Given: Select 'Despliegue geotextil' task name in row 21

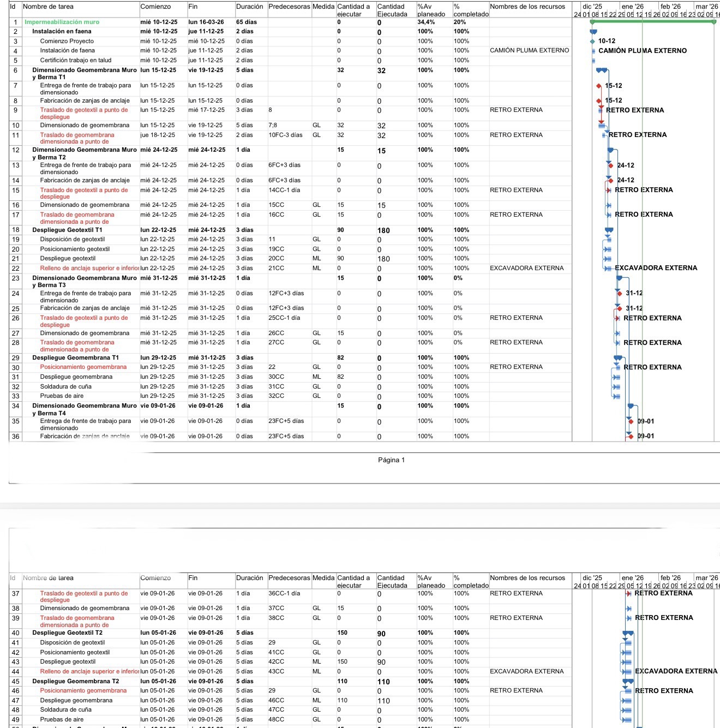Looking at the screenshot, I should 68,259.
